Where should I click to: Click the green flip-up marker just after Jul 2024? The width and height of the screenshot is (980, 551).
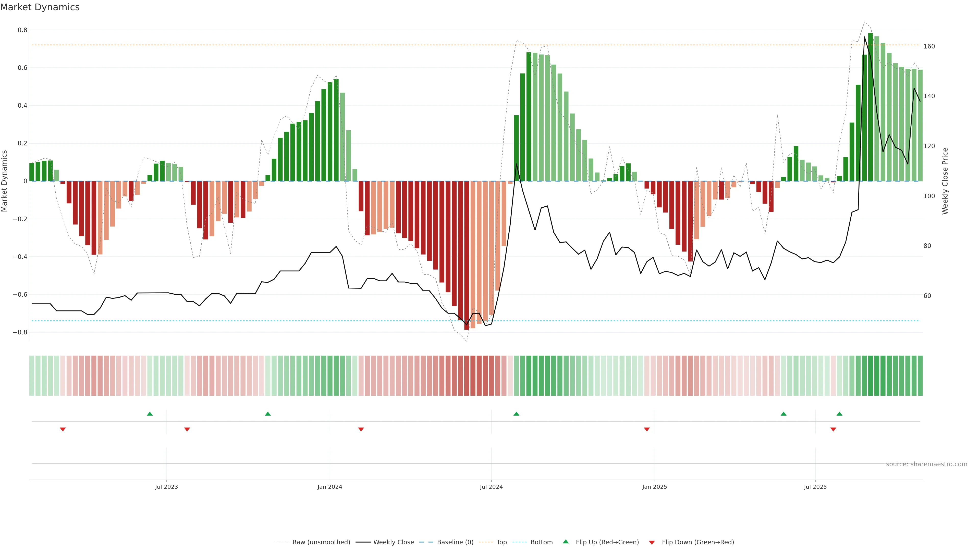click(516, 414)
